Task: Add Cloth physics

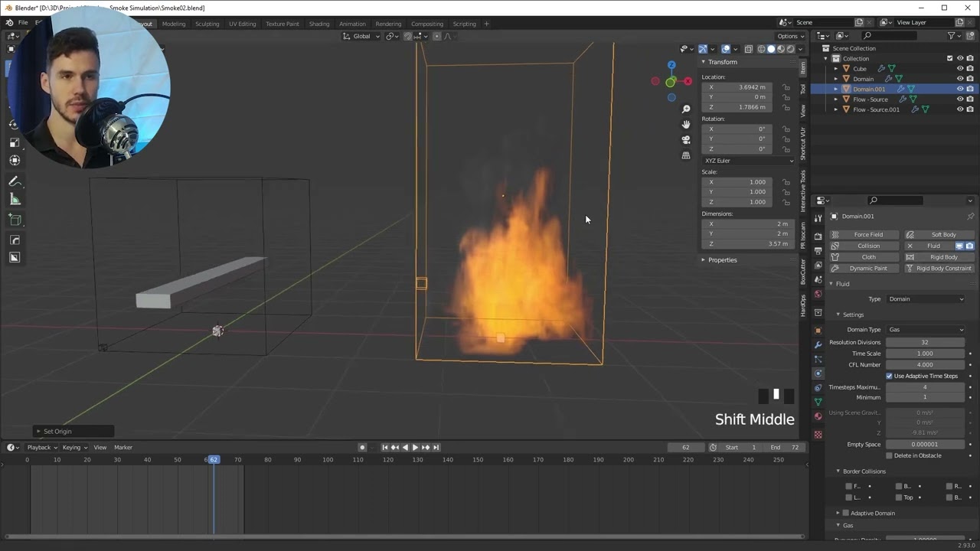Action: point(864,257)
